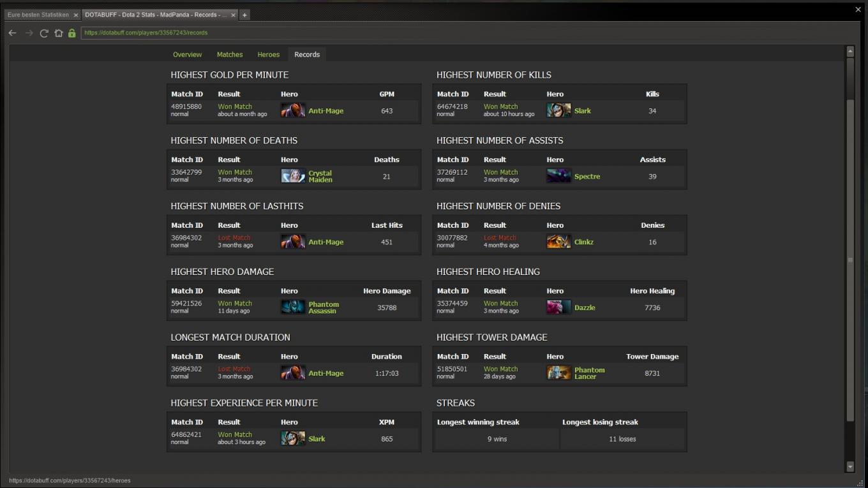868x488 pixels.
Task: Click Won Match under Highest Number of Kills
Action: click(500, 107)
